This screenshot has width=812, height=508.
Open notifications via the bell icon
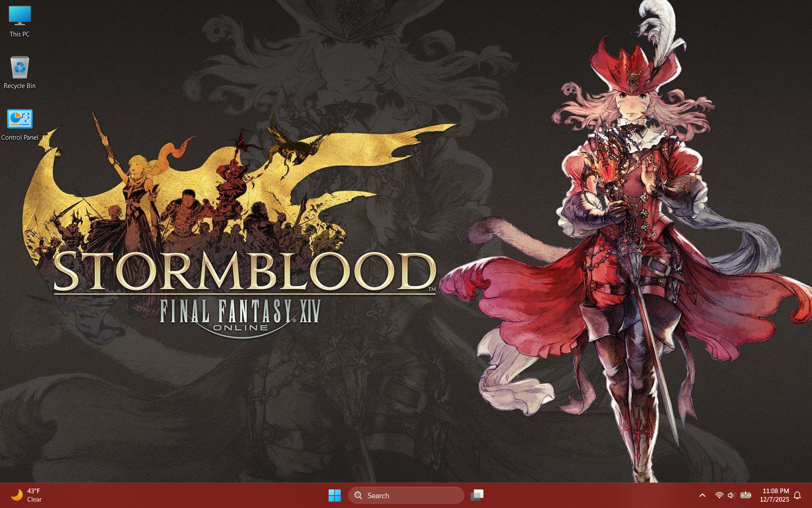797,495
